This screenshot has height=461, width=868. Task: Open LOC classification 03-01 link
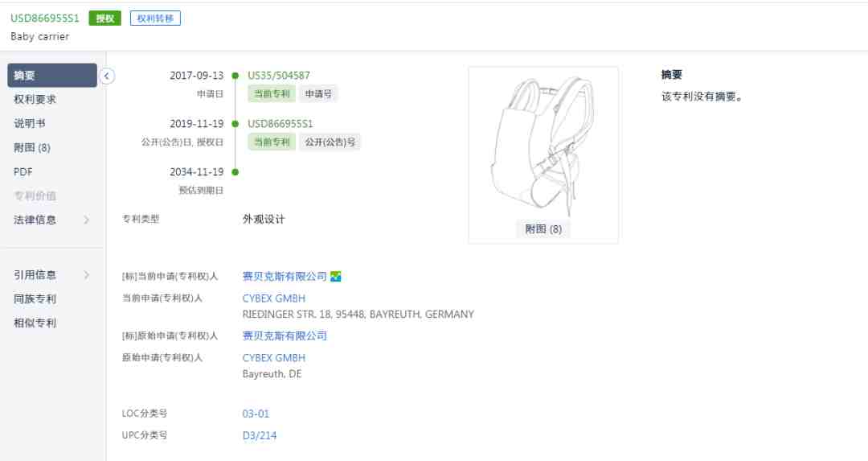(x=256, y=414)
